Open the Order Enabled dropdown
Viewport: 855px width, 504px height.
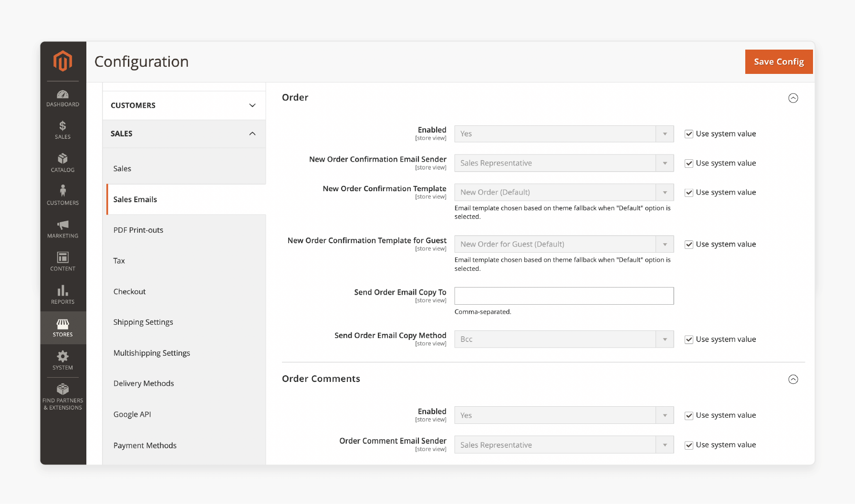point(564,134)
